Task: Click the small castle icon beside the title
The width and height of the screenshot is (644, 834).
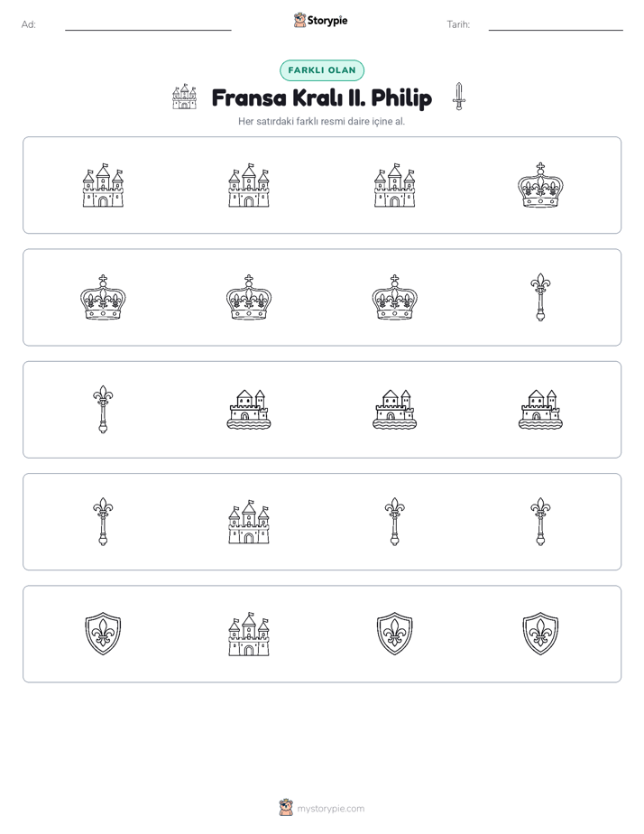Action: pos(184,97)
